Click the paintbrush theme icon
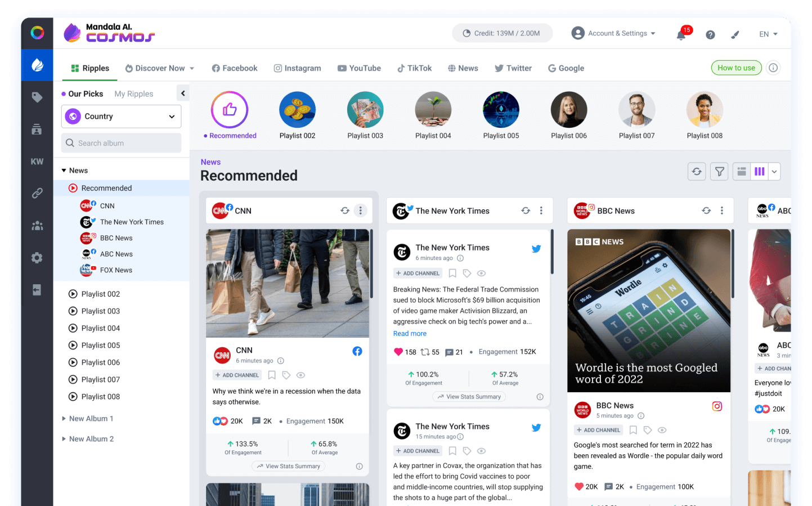Image resolution: width=812 pixels, height=506 pixels. click(x=735, y=35)
